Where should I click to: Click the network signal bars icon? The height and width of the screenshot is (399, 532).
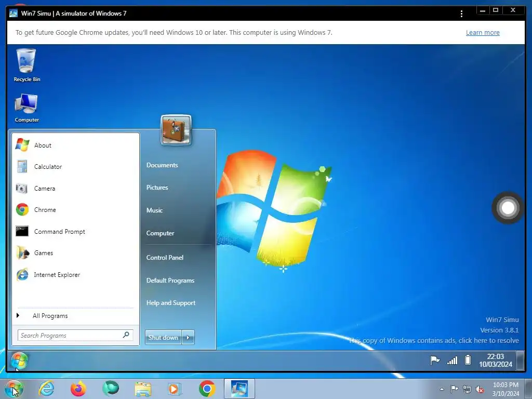click(452, 361)
